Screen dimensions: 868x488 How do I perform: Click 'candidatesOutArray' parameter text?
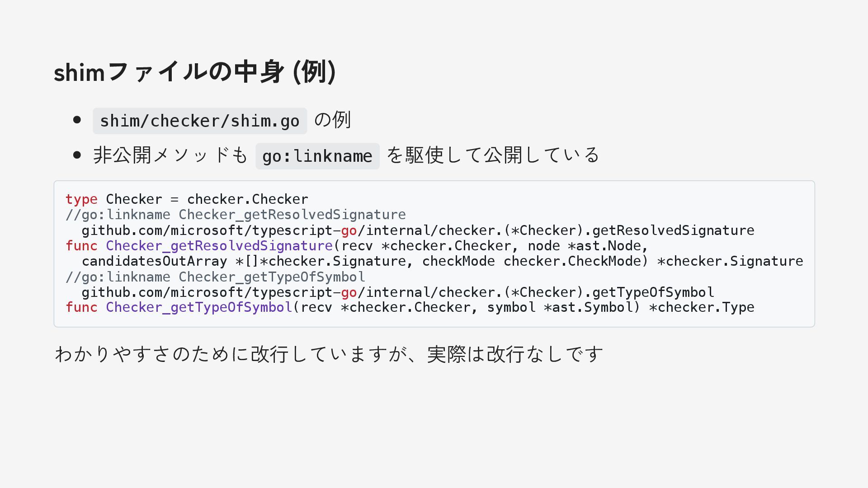click(154, 261)
